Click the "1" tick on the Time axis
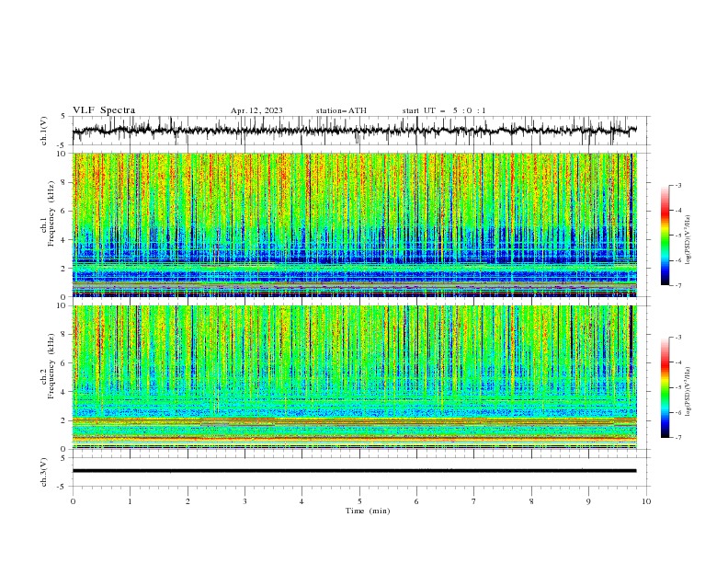728x563 pixels. [130, 501]
